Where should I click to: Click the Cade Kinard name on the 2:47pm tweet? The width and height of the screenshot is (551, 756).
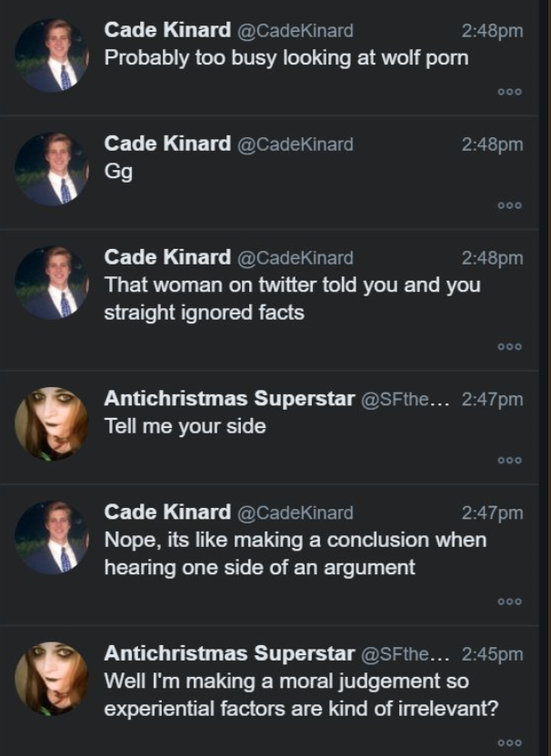click(x=167, y=512)
